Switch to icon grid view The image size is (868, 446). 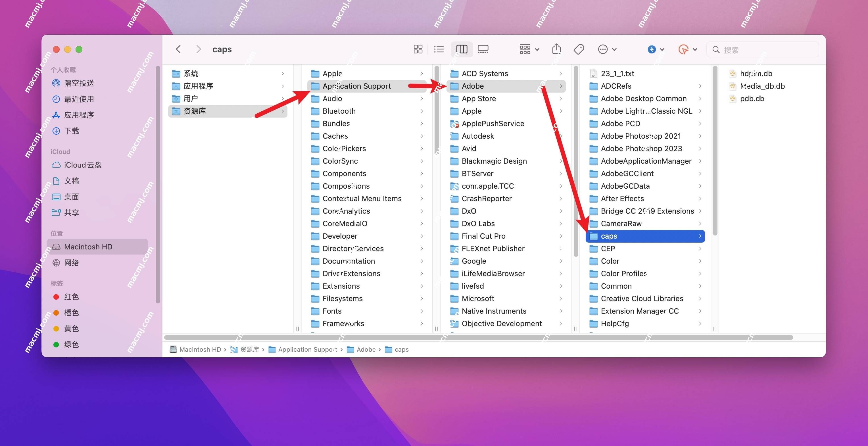coord(418,49)
